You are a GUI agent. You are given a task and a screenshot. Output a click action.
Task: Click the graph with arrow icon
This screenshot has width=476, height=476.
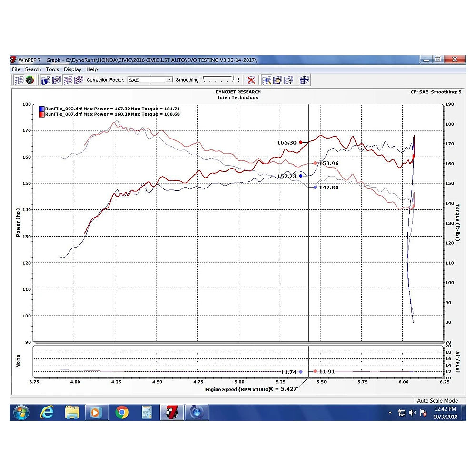click(46, 80)
